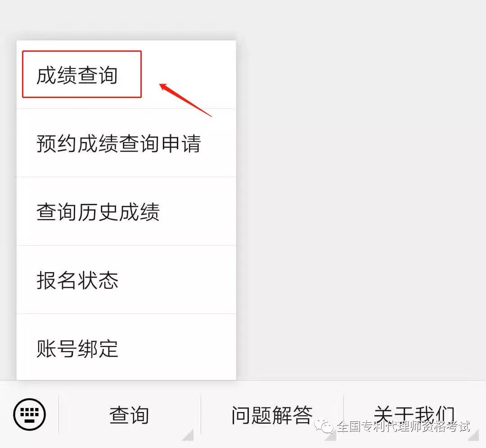Click the 全国专利代理师资格考试 watermark text
The height and width of the screenshot is (448, 486).
[x=403, y=426]
